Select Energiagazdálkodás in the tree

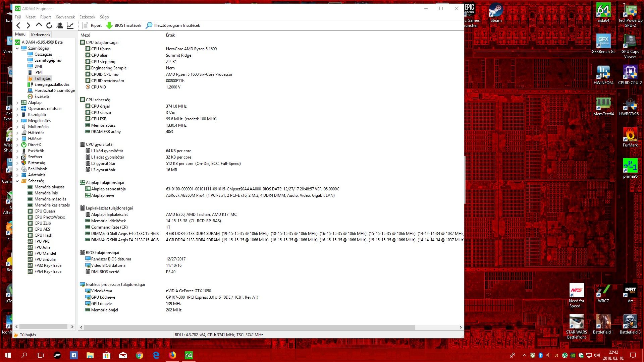[52, 84]
